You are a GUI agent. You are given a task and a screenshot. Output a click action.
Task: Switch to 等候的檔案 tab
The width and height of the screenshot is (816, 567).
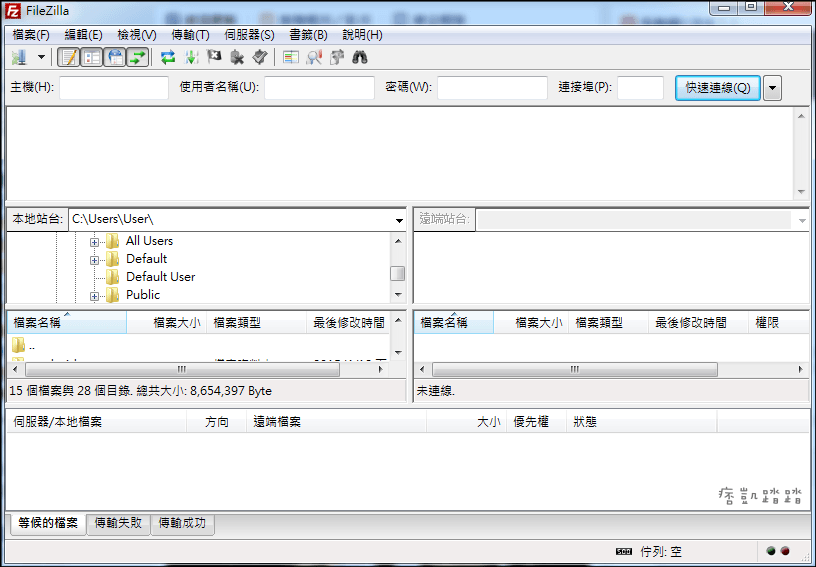[x=48, y=523]
